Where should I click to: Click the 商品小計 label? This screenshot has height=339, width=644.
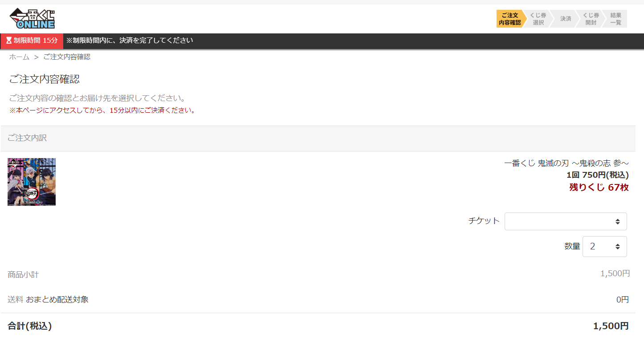(x=23, y=274)
